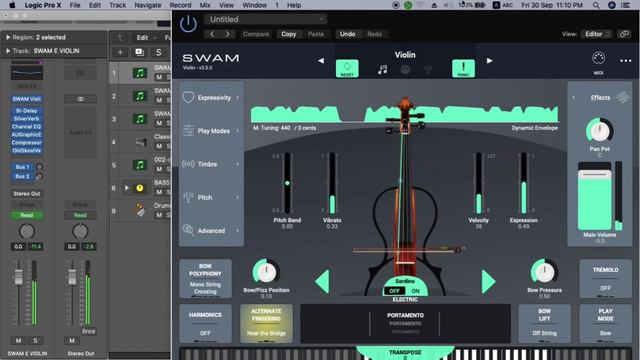
Task: Click the Play Mode Bow button
Action: point(605,324)
